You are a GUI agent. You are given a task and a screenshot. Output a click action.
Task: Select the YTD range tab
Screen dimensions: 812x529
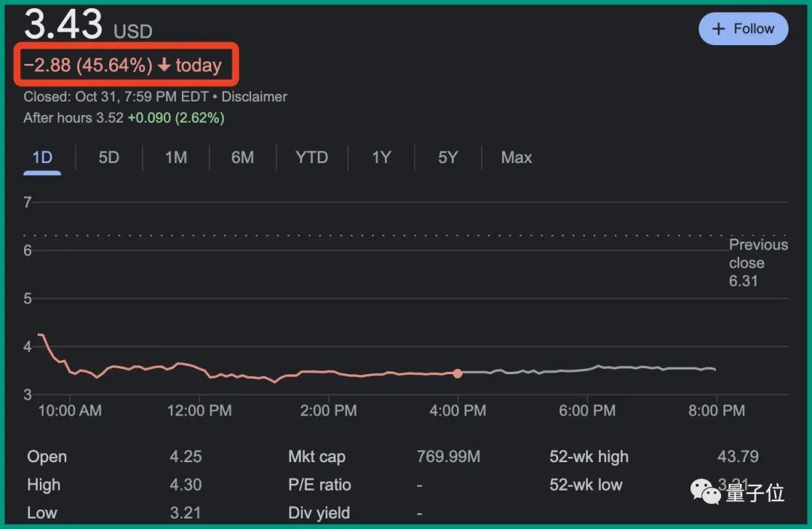(x=311, y=158)
